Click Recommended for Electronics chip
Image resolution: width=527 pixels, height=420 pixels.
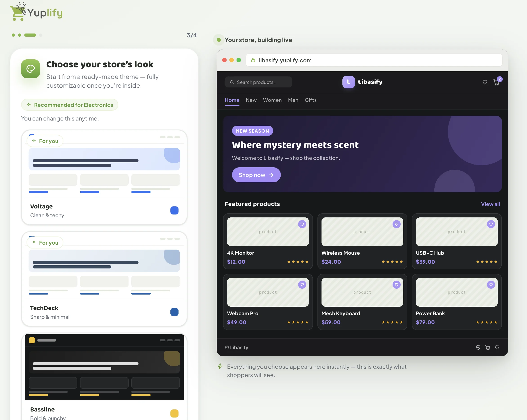[x=70, y=105]
